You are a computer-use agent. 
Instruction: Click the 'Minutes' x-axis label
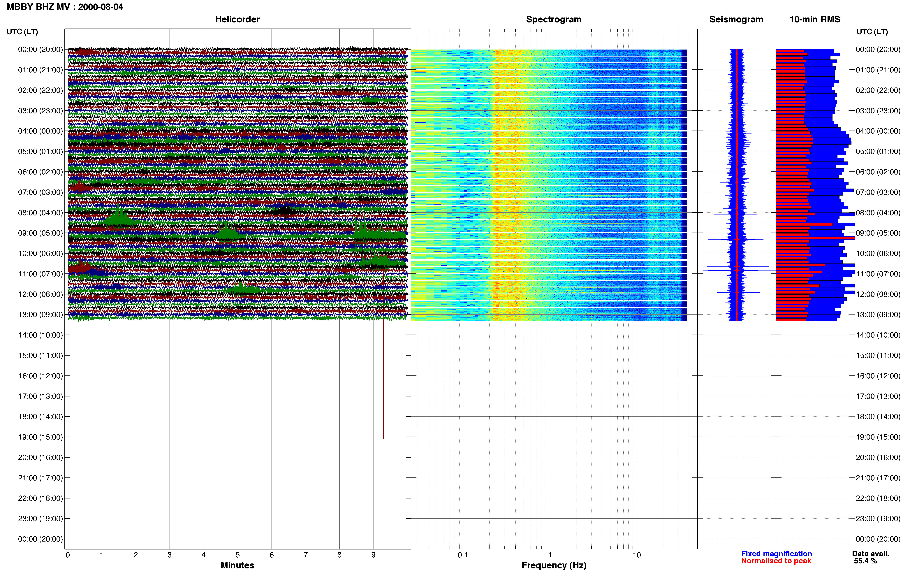[237, 565]
